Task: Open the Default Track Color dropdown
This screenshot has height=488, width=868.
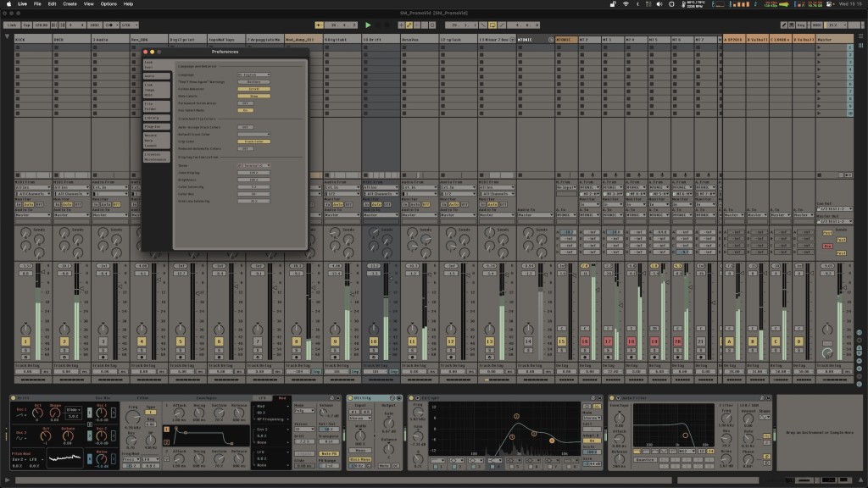Action: [x=254, y=134]
